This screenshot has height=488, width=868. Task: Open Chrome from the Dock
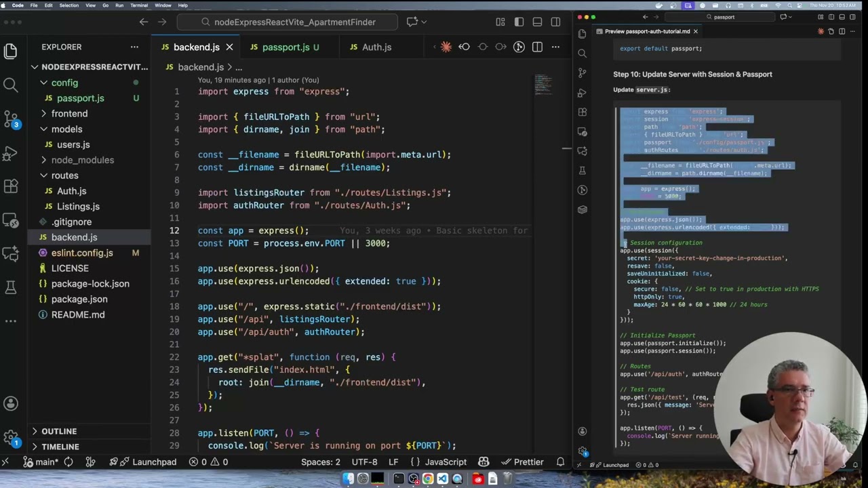tap(428, 479)
